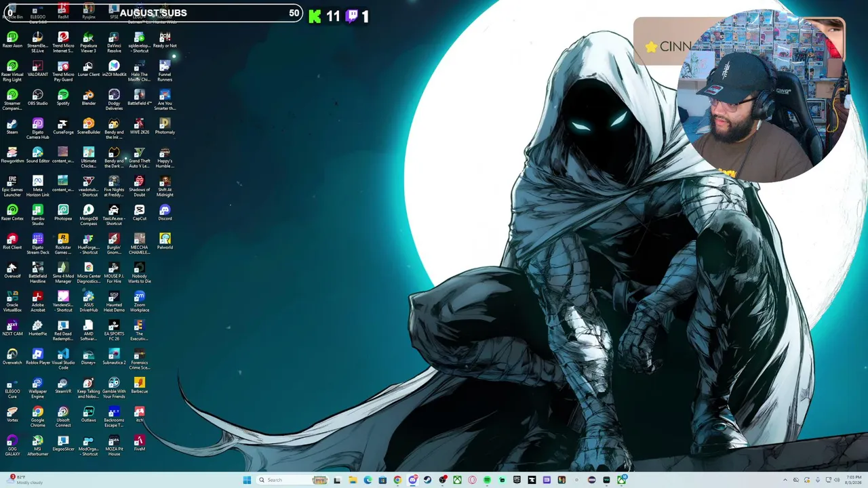
Task: Launch the Roblox Player desktop icon
Action: 37,357
